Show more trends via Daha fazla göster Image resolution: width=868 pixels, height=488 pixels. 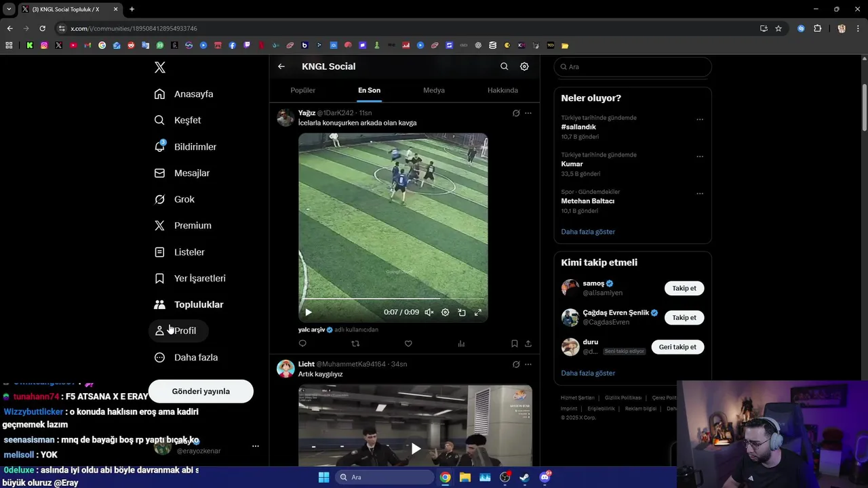[x=588, y=232]
